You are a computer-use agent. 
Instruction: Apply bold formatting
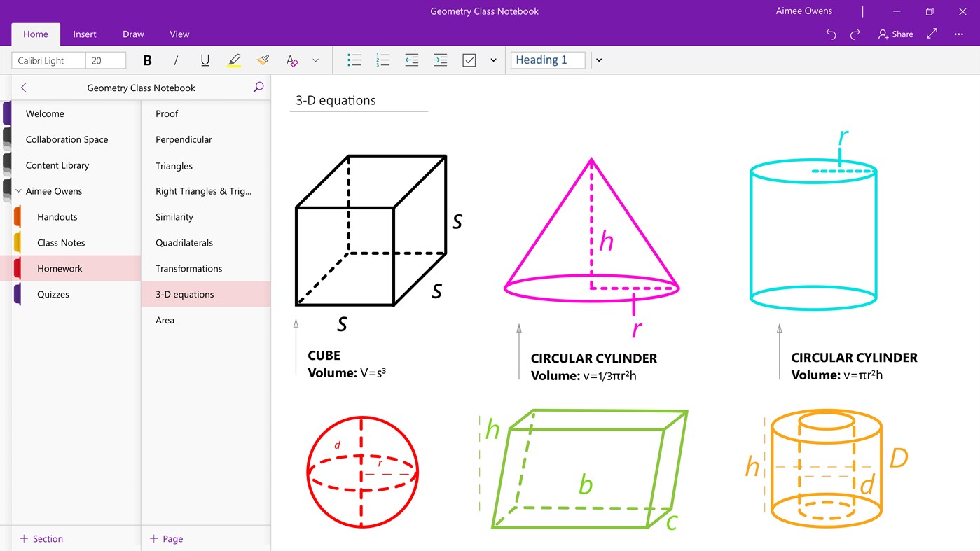(x=147, y=60)
